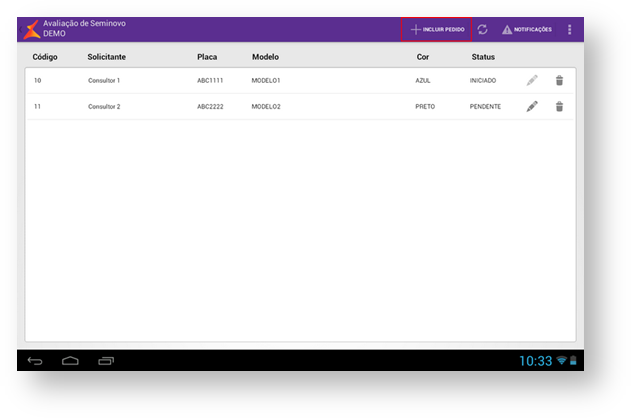Click the AZUL color cell
This screenshot has height=419, width=632.
point(423,81)
